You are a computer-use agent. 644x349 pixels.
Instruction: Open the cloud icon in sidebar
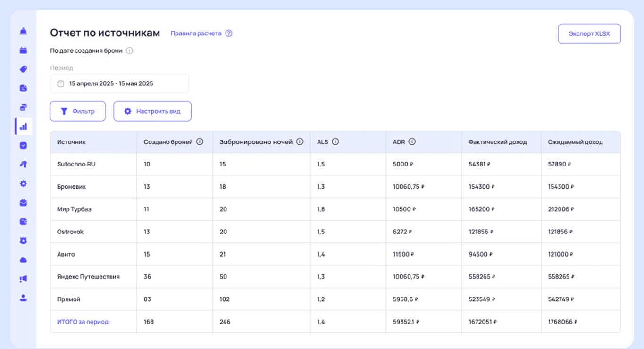(23, 260)
